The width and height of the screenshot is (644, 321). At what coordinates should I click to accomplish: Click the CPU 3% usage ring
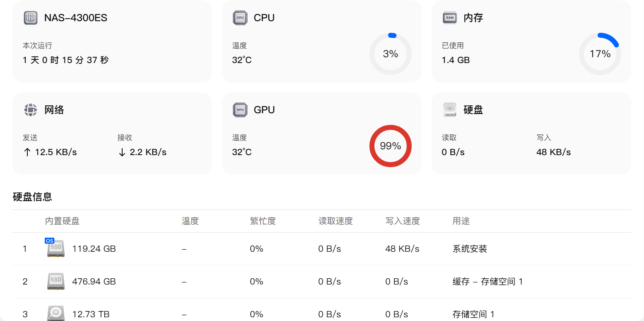click(391, 54)
